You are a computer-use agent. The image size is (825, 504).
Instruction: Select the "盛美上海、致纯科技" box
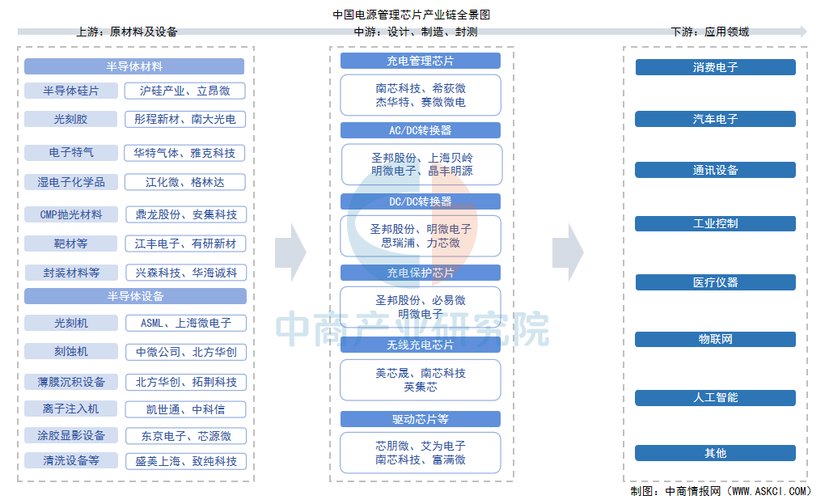(x=186, y=461)
